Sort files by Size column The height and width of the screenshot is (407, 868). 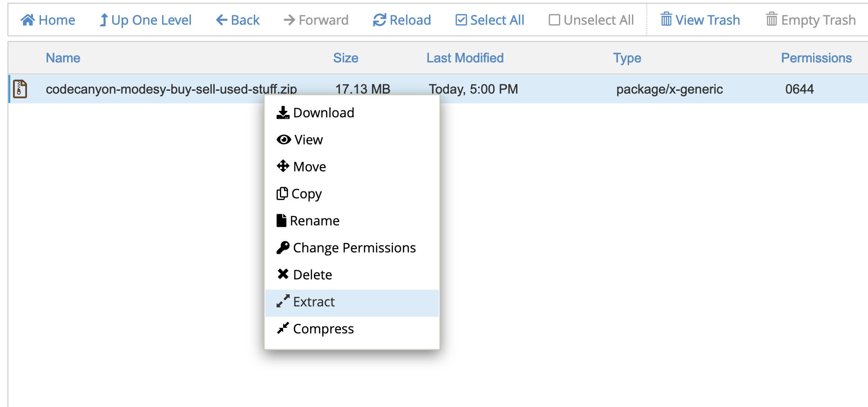click(346, 58)
